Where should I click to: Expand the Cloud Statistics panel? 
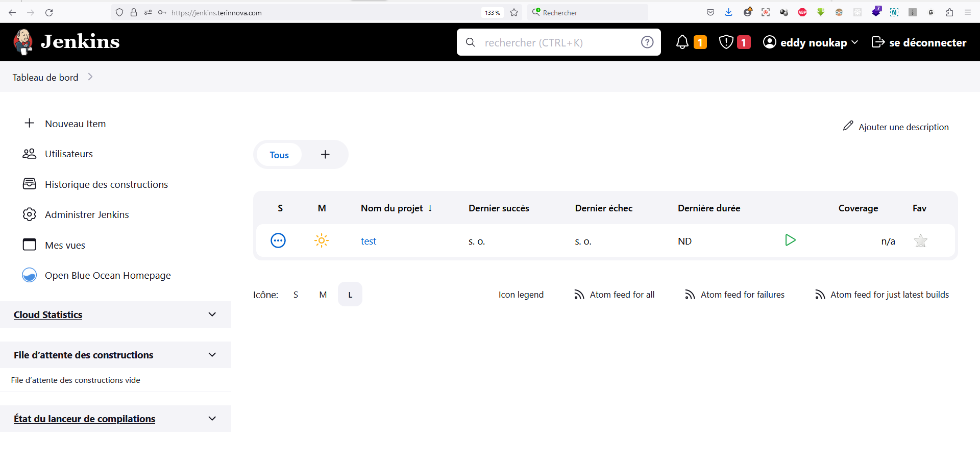click(x=212, y=314)
